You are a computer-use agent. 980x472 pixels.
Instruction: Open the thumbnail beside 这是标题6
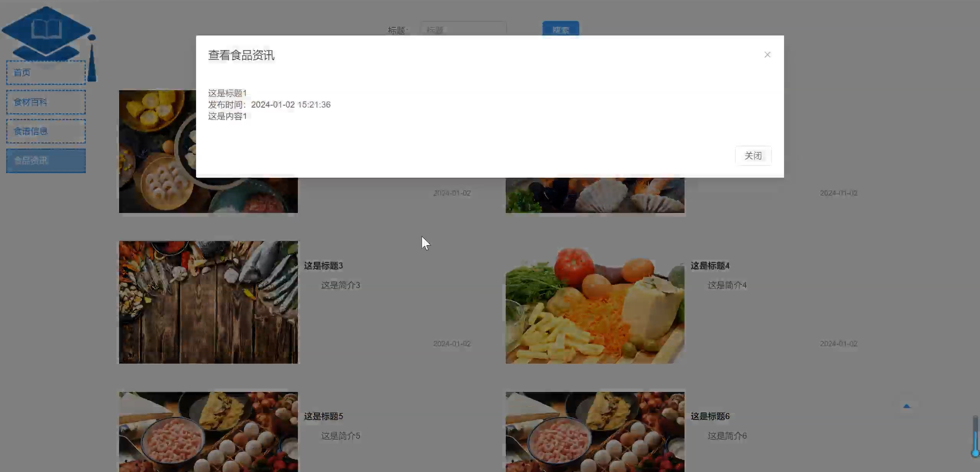click(x=595, y=432)
